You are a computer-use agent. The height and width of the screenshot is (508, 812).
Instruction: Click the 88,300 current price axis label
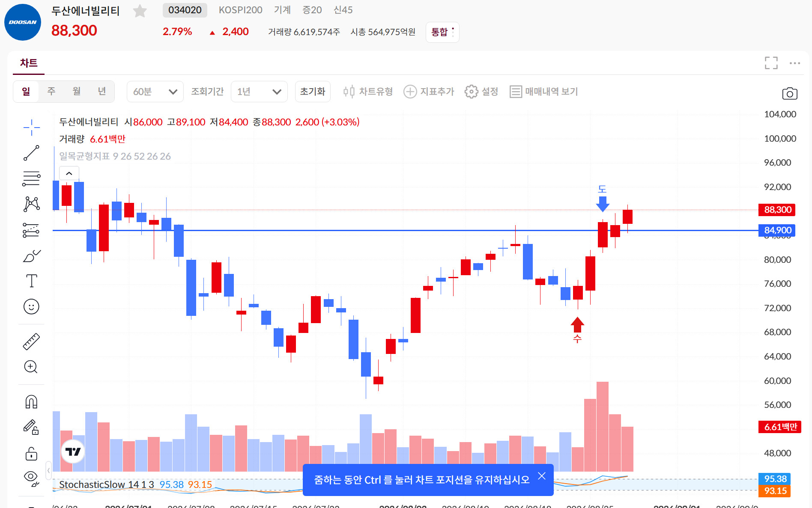777,210
